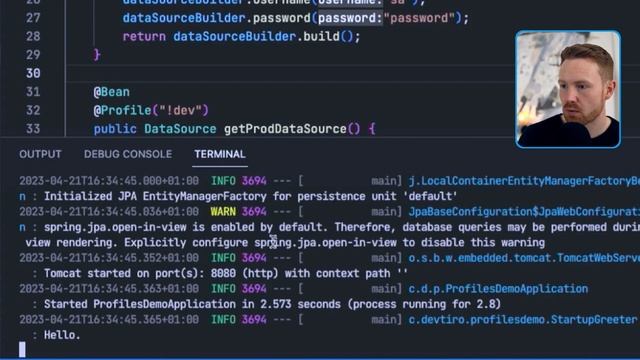Select the TERMINAL tab
The height and width of the screenshot is (360, 640).
coord(220,154)
